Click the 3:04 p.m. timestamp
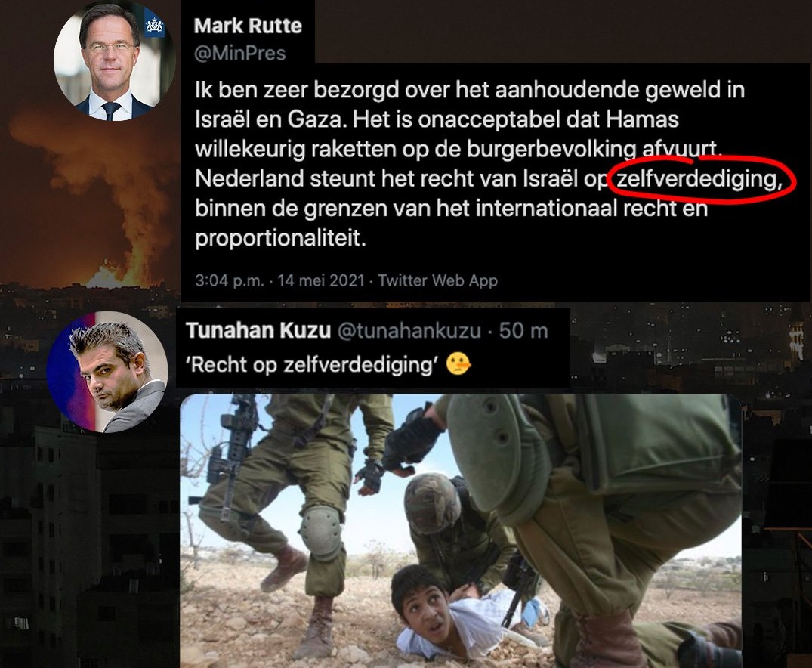Screen dimensions: 812x668 [230, 280]
